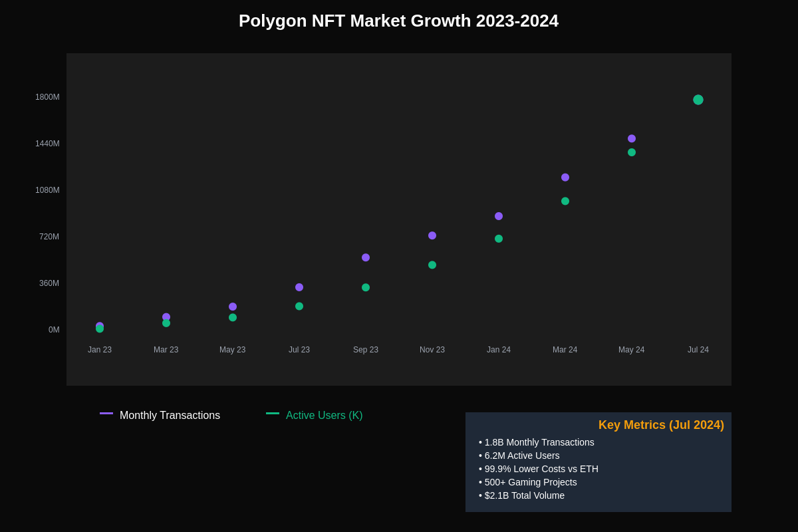Image resolution: width=798 pixels, height=532 pixels.
Task: Select the green May 24 active users point
Action: click(x=632, y=152)
